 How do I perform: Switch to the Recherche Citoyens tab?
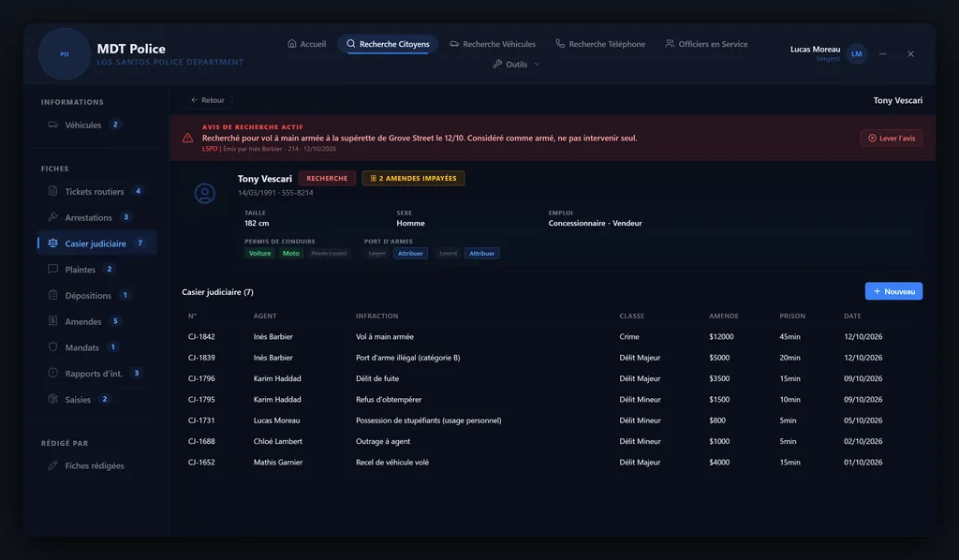pyautogui.click(x=388, y=44)
